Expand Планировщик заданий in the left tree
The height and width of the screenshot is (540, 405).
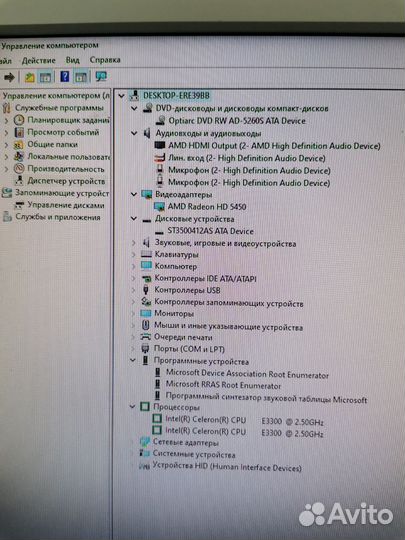click(6, 121)
